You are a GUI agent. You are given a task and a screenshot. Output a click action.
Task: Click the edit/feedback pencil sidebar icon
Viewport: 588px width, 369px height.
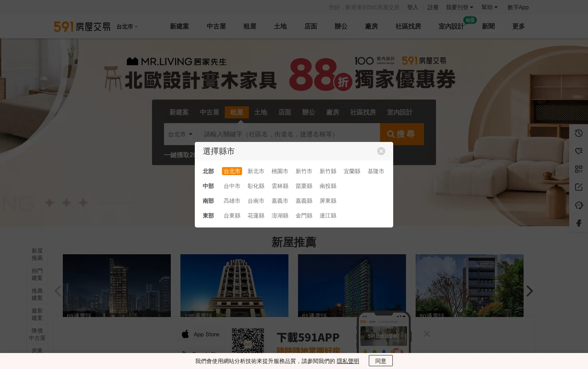578,187
